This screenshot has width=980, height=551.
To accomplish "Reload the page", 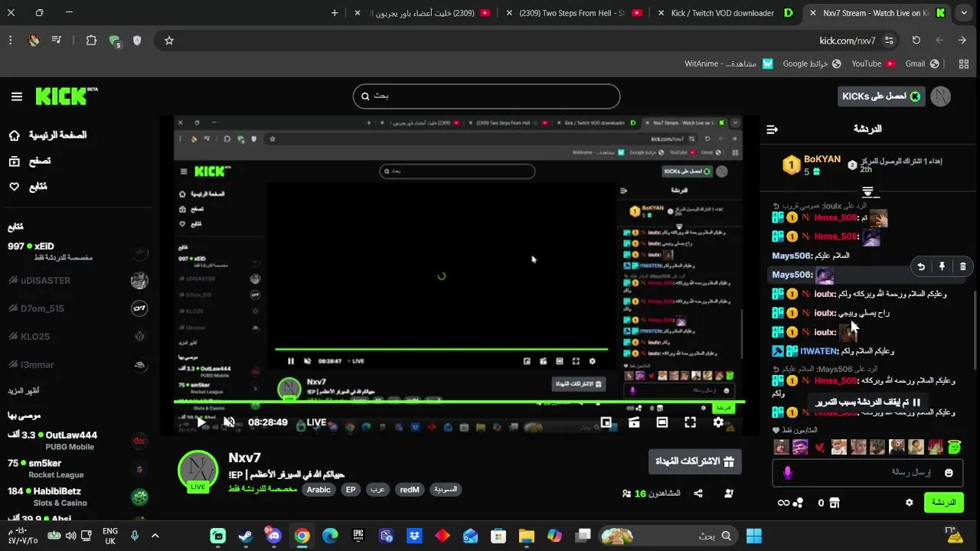I will coord(916,41).
